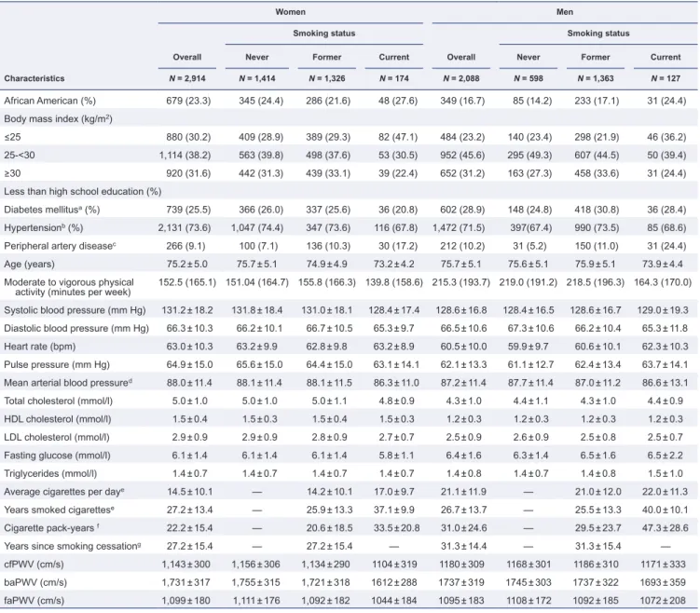Screen dimensions: 700x613
Task: Select the 'N = 2,088' header cell
Action: [x=461, y=78]
